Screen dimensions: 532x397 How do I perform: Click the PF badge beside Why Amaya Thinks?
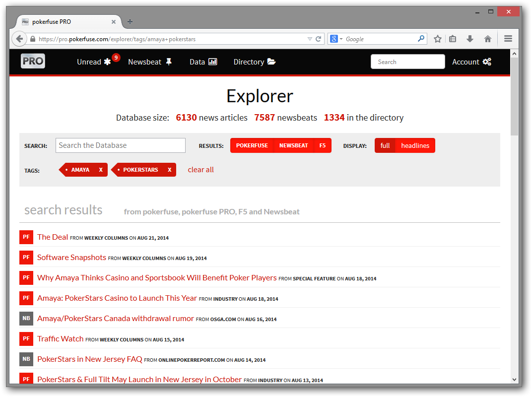tap(26, 277)
